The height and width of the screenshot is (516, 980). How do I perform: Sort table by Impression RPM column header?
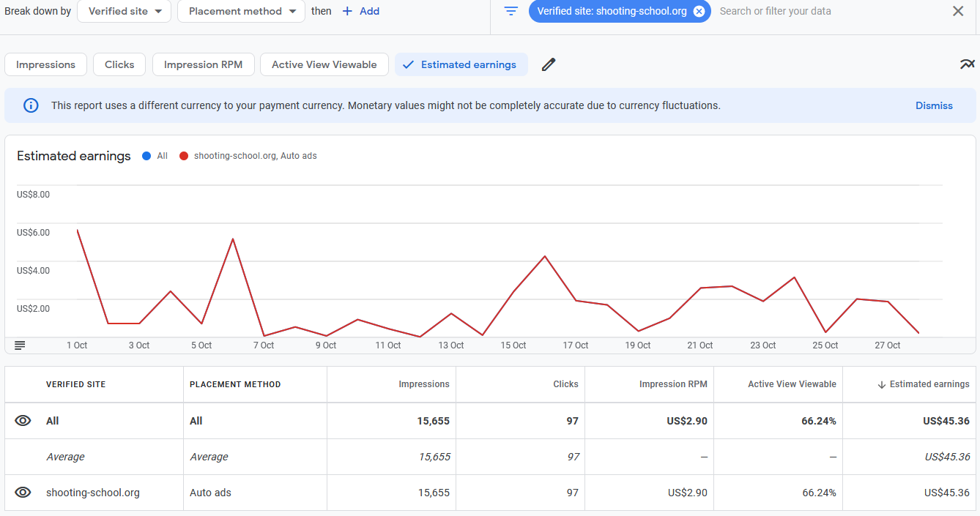(x=673, y=384)
